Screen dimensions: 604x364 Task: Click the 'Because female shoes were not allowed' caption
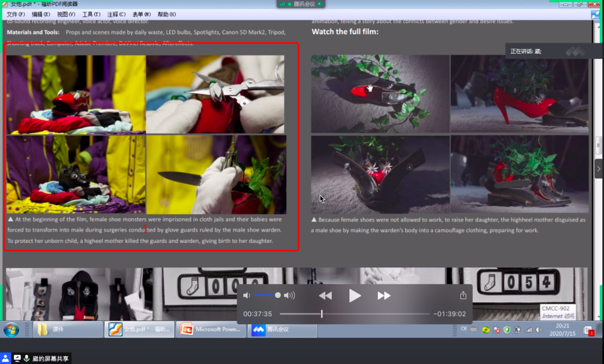pos(448,225)
